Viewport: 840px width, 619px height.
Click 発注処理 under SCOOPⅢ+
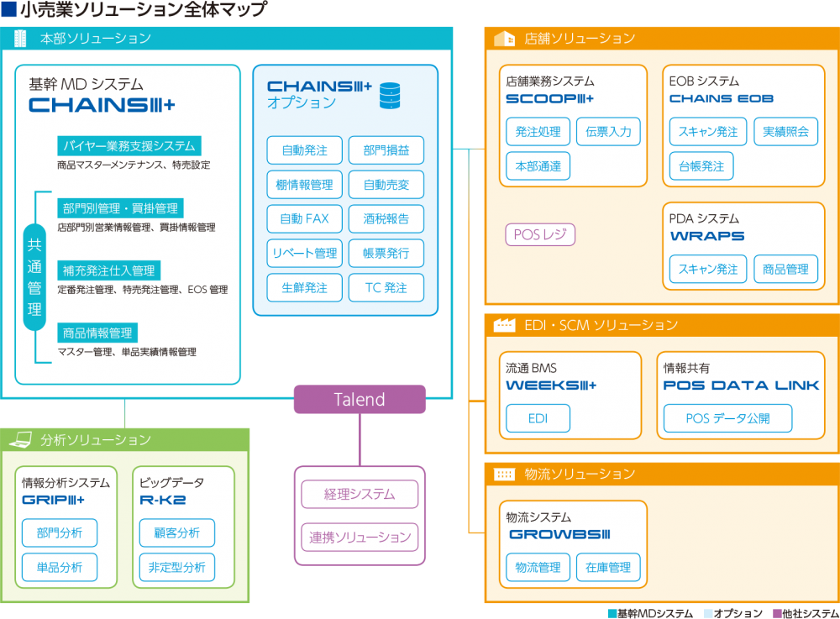click(538, 132)
